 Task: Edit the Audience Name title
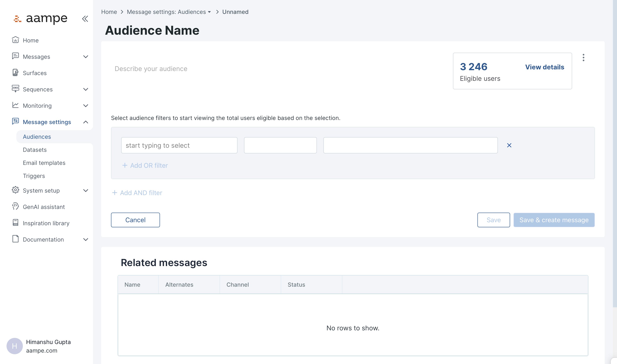(x=152, y=30)
